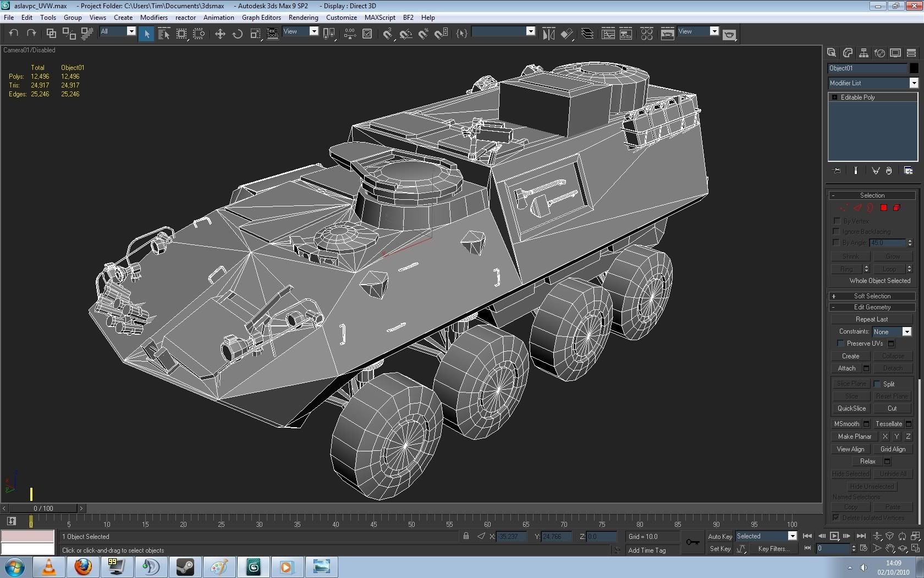Open the Layer Manager icon
The width and height of the screenshot is (924, 578).
(x=587, y=34)
